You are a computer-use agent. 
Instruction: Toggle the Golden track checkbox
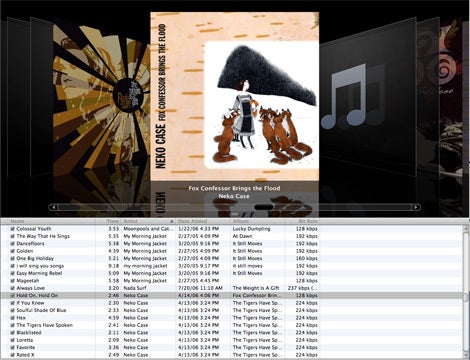pyautogui.click(x=12, y=251)
